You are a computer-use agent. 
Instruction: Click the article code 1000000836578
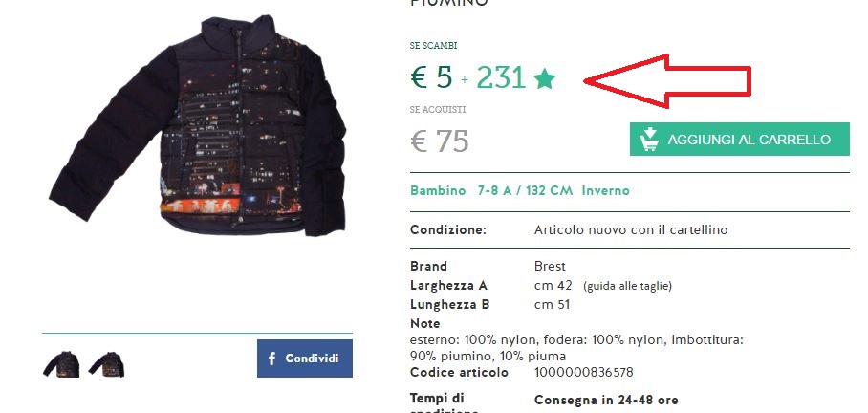click(583, 372)
